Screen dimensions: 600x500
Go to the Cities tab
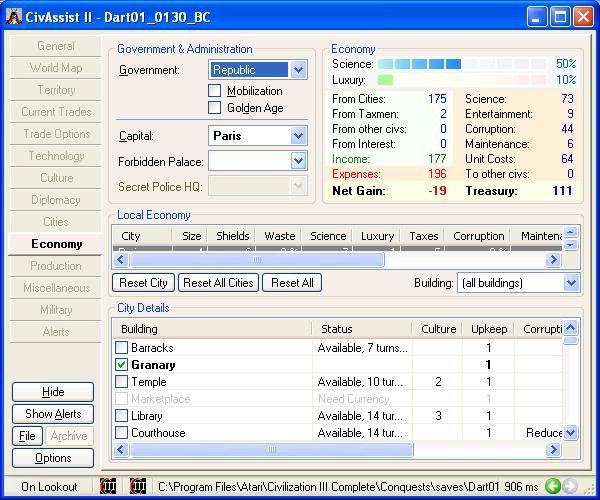[x=55, y=222]
